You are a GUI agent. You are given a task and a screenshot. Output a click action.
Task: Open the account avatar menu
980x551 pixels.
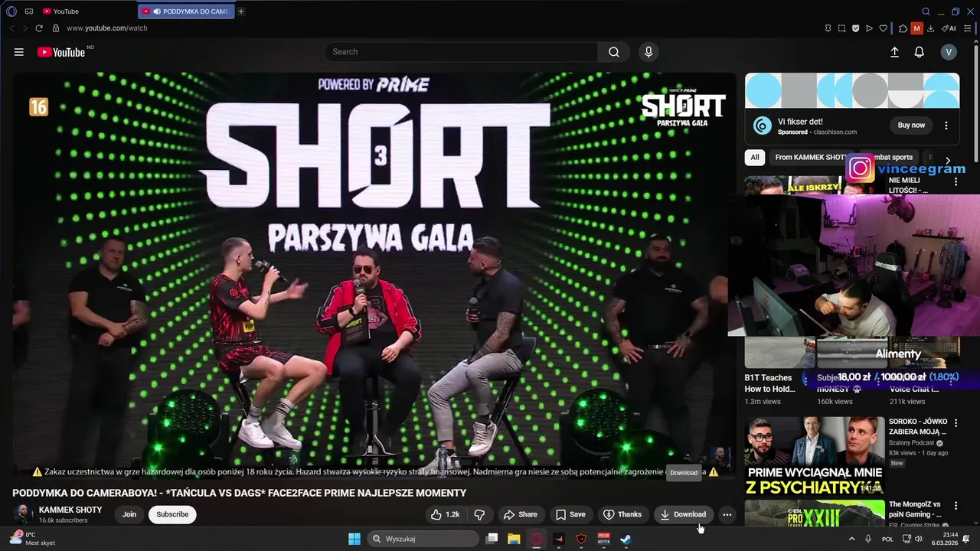pos(949,52)
